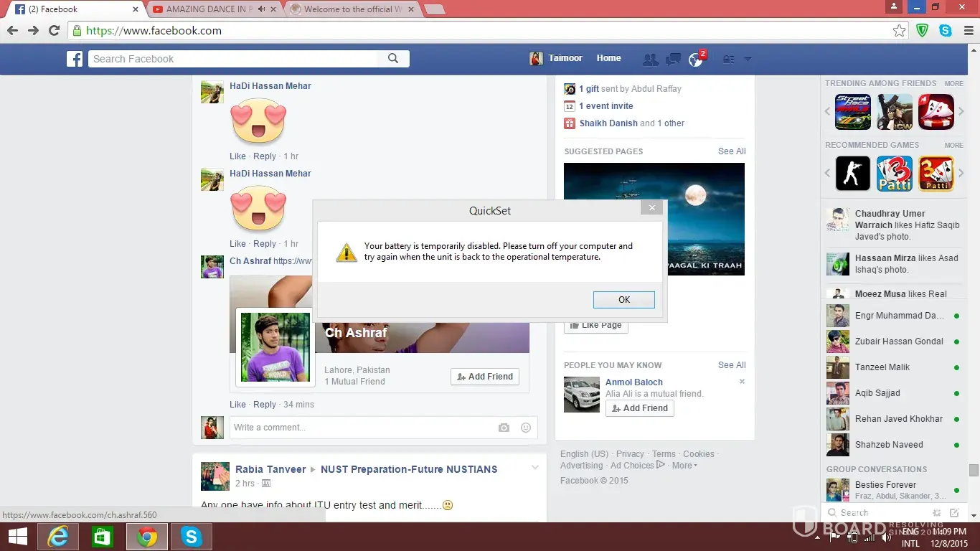Open Skype from the Windows taskbar
Viewport: 980px width, 551px height.
point(191,537)
